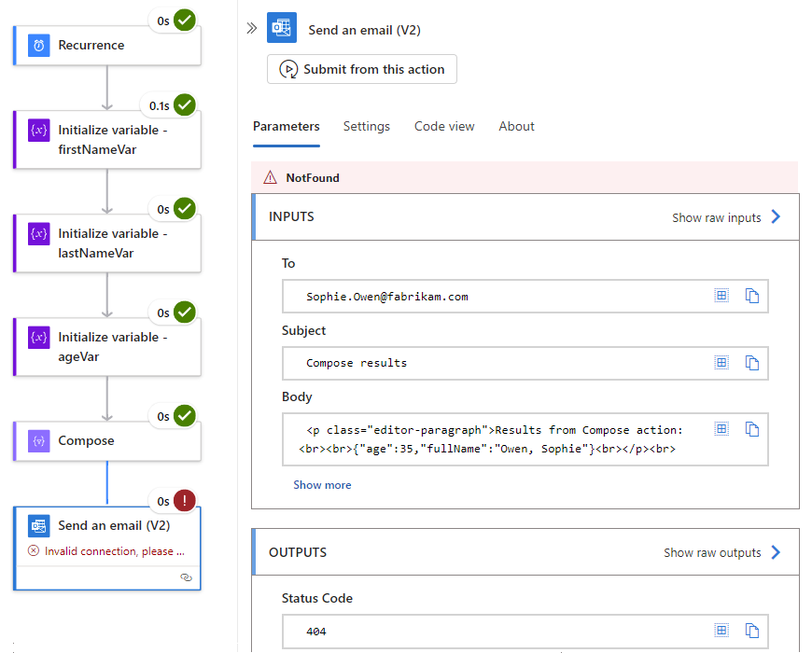Click the table view icon beside the To field
This screenshot has width=812, height=653.
point(721,295)
